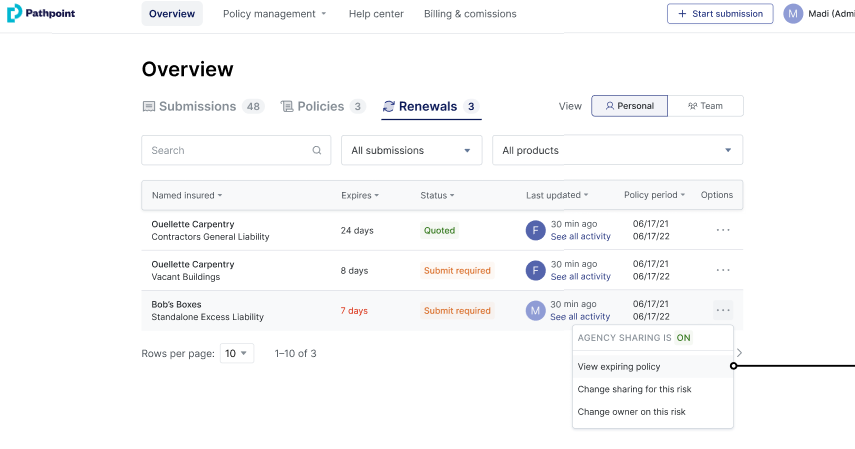Click the Pathpoint logo icon

coord(14,14)
